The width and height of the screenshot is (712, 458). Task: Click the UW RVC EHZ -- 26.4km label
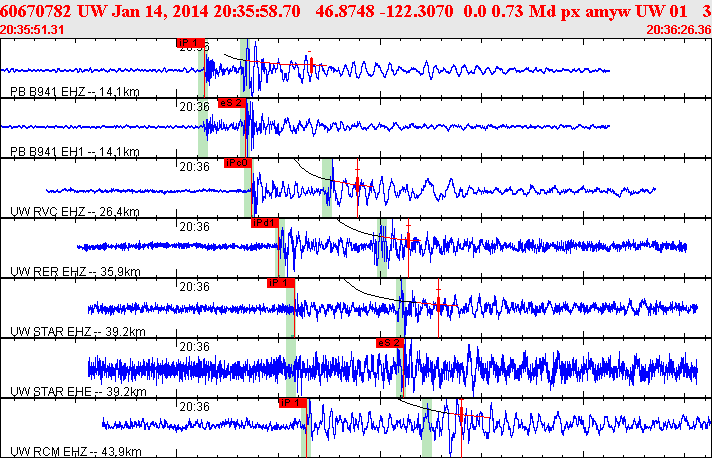coord(74,212)
